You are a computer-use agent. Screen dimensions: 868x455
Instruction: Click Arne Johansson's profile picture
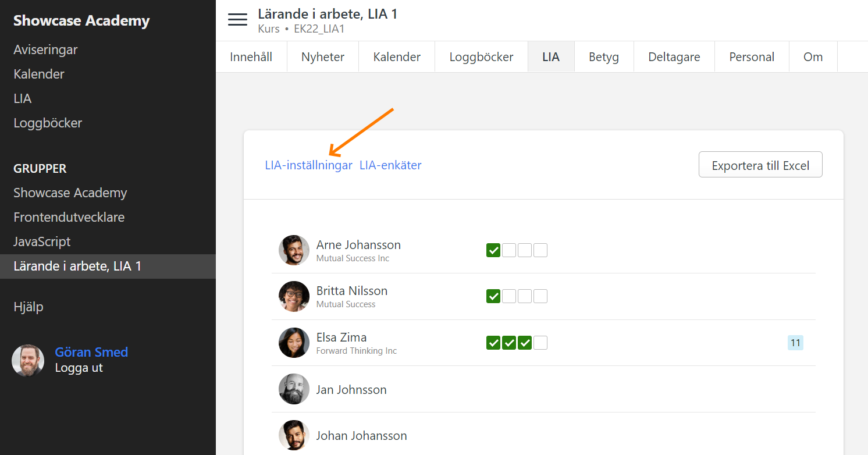coord(294,250)
